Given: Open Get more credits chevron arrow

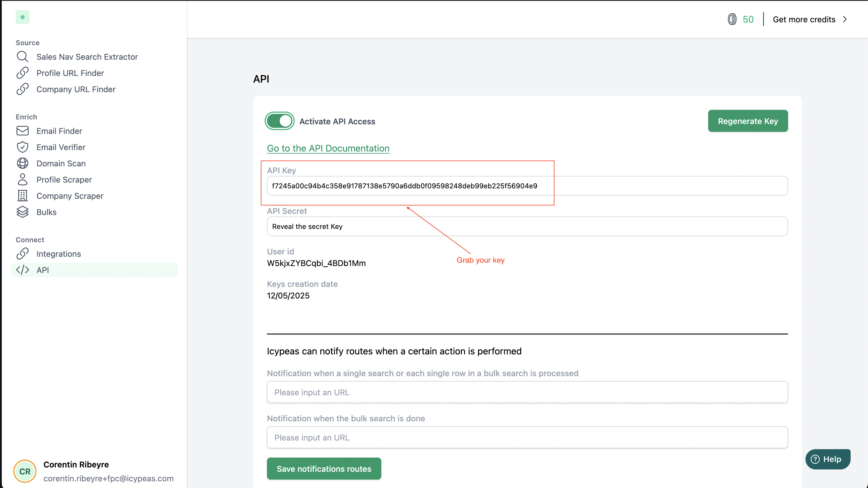Looking at the screenshot, I should tap(845, 19).
